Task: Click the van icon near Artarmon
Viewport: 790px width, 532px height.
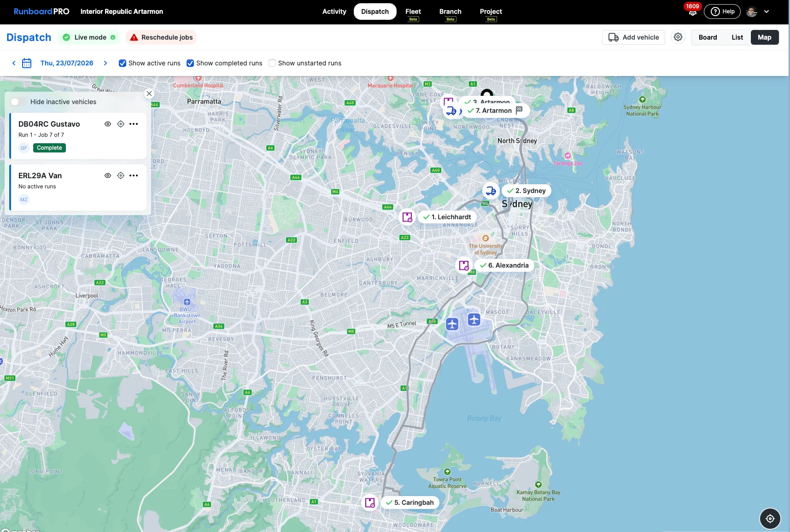Action: [451, 111]
